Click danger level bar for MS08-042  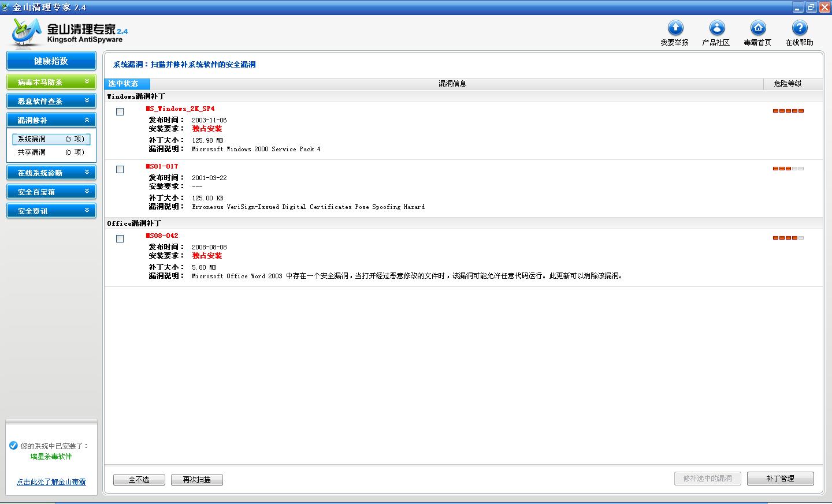coord(788,238)
